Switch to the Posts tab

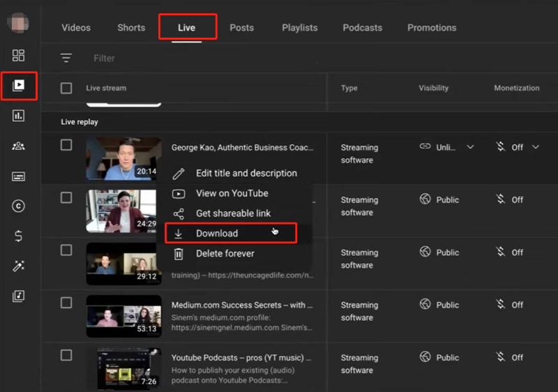click(x=242, y=27)
